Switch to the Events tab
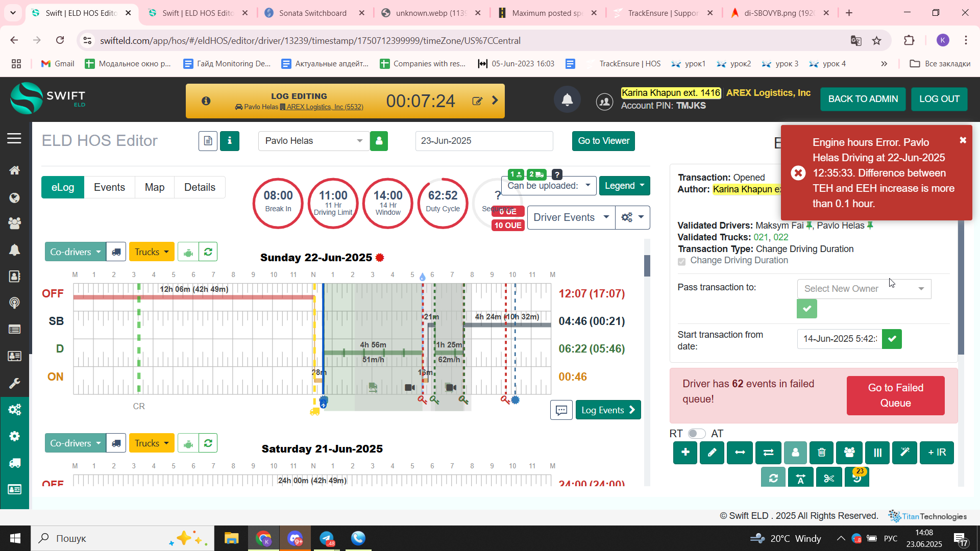The height and width of the screenshot is (551, 980). coord(109,187)
